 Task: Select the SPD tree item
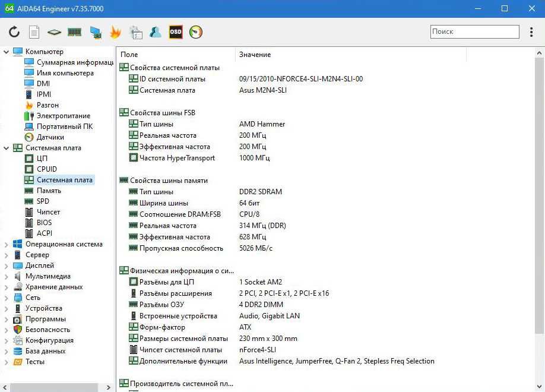pos(43,201)
